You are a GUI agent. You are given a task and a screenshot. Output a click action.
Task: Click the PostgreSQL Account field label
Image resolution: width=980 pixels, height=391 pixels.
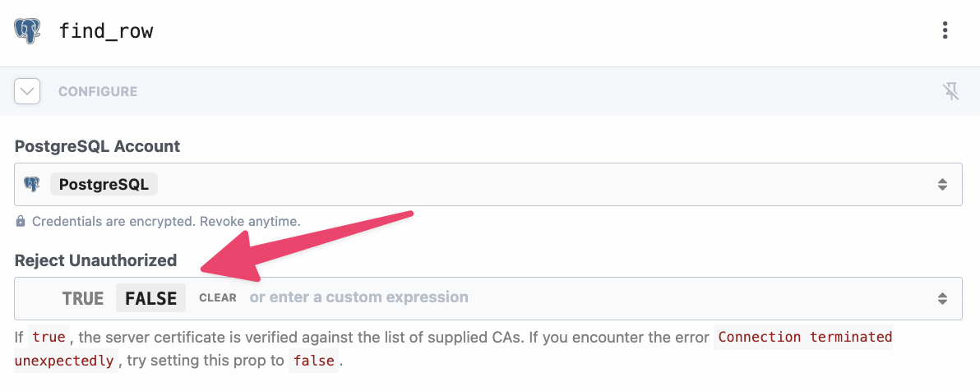[97, 146]
